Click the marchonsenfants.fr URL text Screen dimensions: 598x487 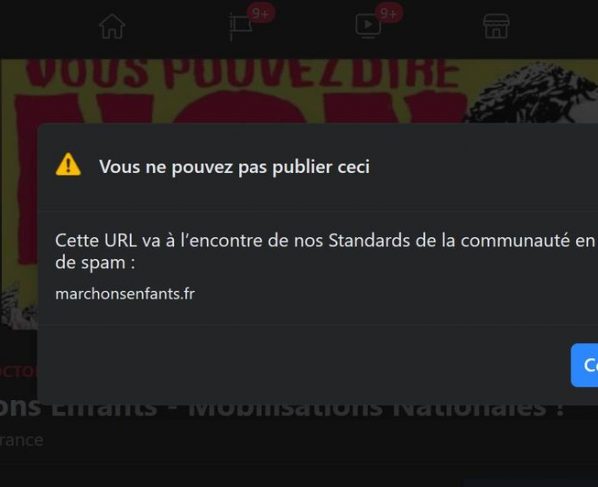click(125, 294)
